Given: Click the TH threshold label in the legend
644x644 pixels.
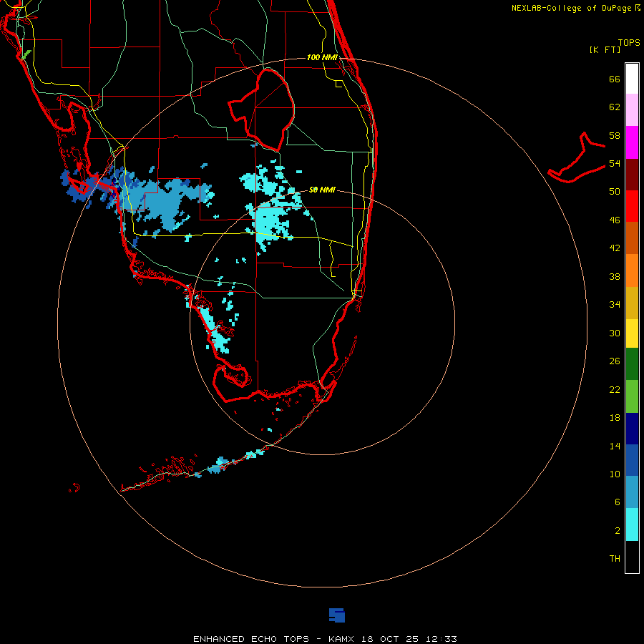Looking at the screenshot, I should point(615,559).
